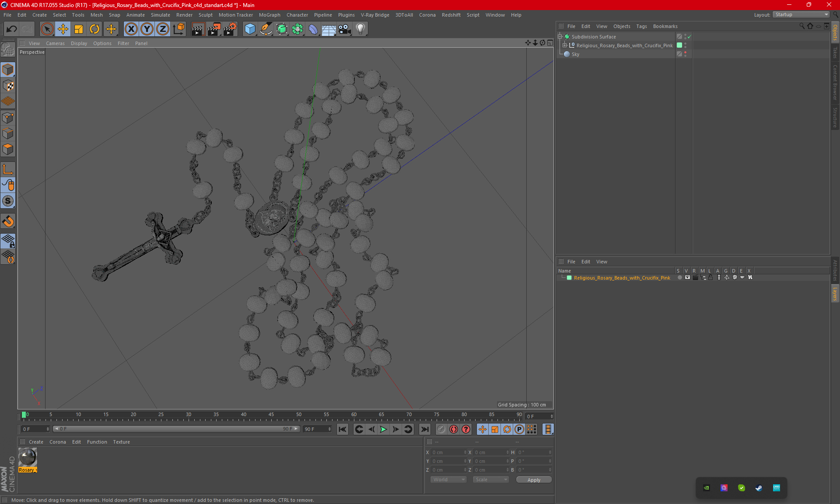Render to Picture Viewer
The width and height of the screenshot is (840, 504).
point(214,29)
